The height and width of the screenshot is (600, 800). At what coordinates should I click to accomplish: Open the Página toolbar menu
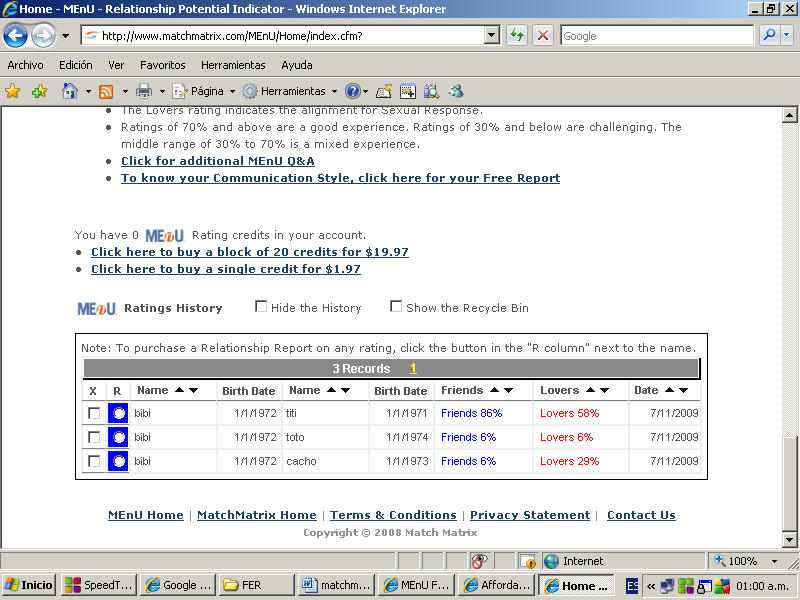(x=204, y=91)
